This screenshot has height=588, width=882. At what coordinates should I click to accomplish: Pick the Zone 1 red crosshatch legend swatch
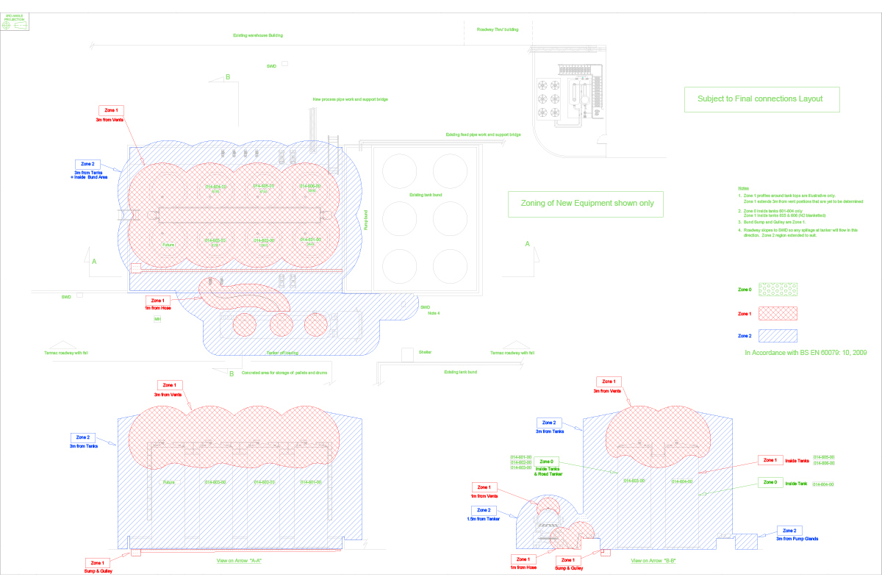(778, 313)
